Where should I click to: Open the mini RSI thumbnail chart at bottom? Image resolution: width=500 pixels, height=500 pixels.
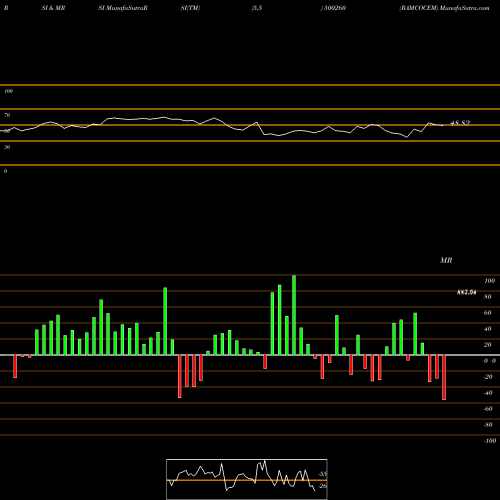(247, 479)
